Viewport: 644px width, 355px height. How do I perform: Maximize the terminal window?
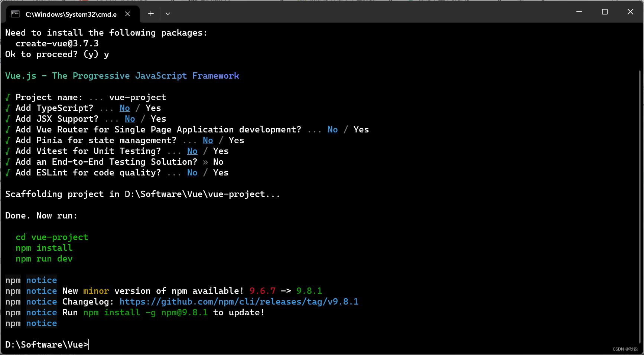point(605,12)
